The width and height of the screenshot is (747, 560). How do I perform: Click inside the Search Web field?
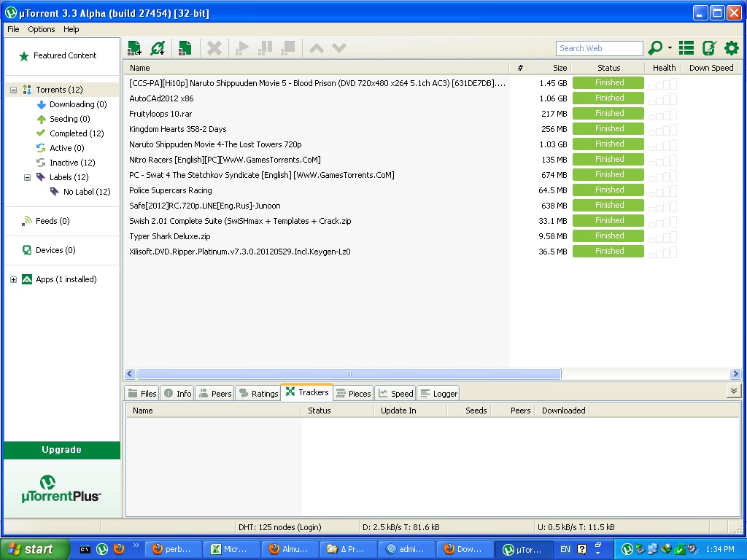coord(599,48)
